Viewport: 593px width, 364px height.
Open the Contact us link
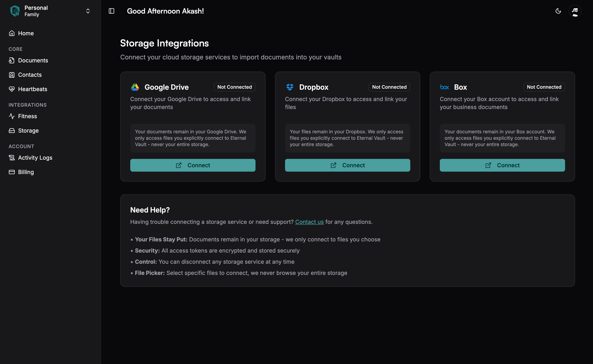[309, 222]
